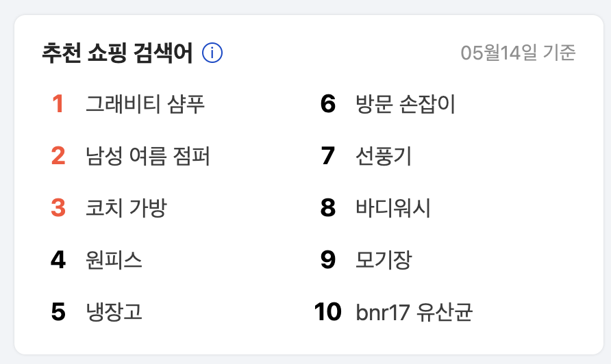
Task: Choose the bnr17 유산균 keyword
Action: tap(414, 312)
